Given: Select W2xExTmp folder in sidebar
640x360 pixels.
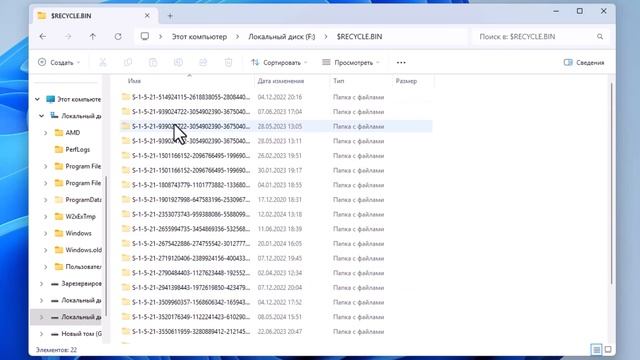Looking at the screenshot, I should coord(80,216).
